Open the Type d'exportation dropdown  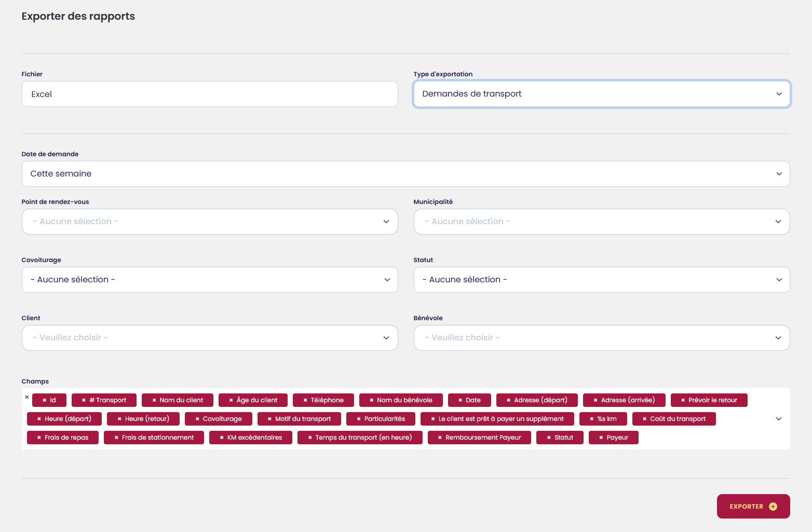pyautogui.click(x=601, y=94)
